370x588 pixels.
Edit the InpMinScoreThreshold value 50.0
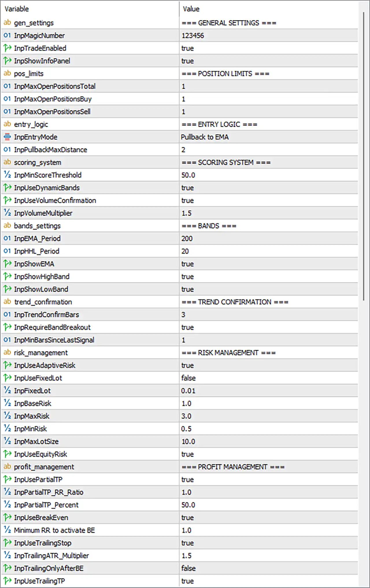click(188, 175)
